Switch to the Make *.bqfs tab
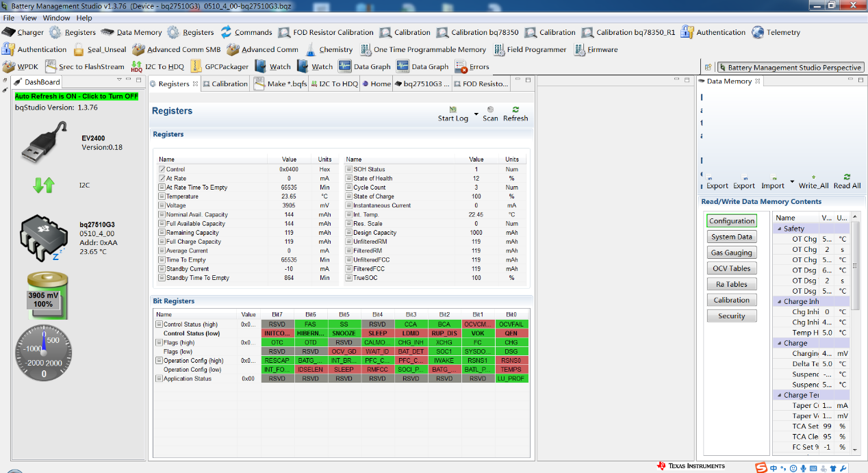The height and width of the screenshot is (473, 868). (x=281, y=84)
